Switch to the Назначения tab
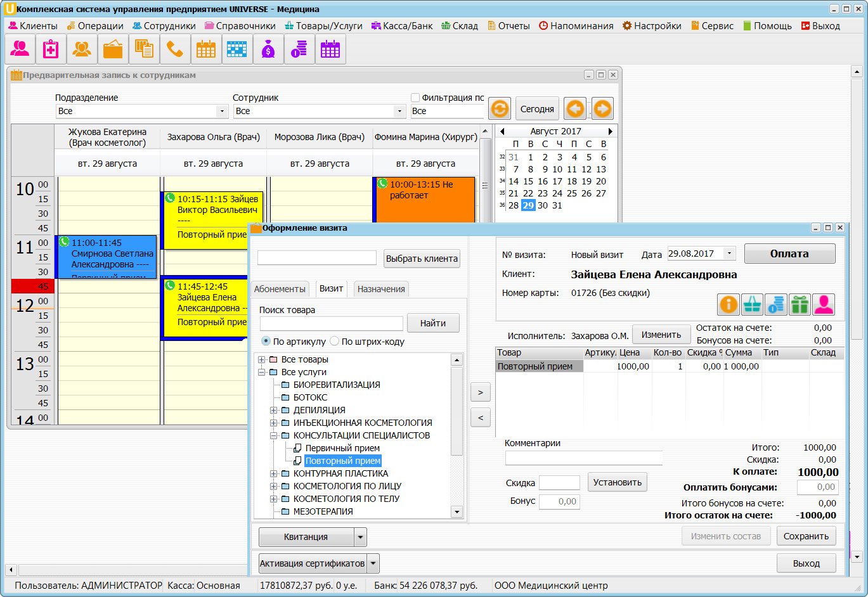 point(381,288)
